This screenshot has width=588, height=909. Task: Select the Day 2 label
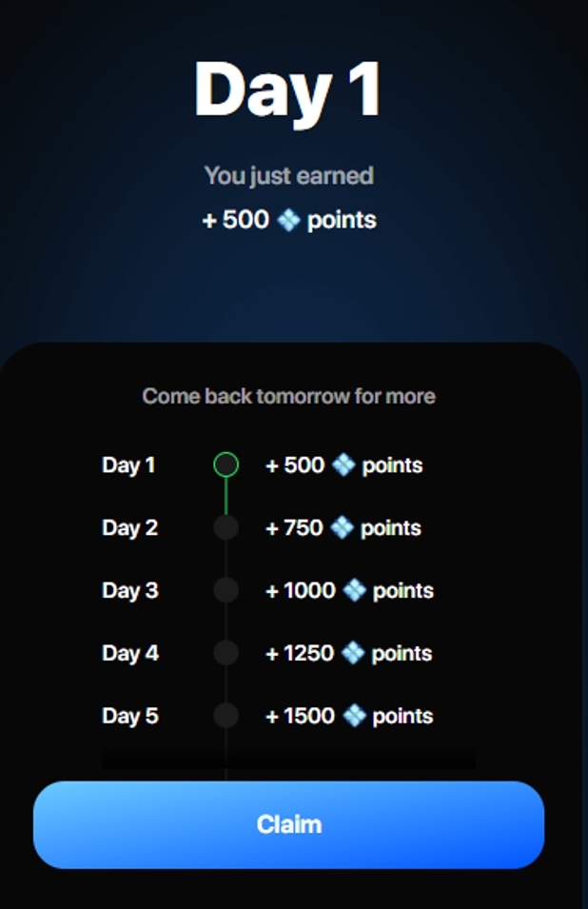[x=129, y=528]
